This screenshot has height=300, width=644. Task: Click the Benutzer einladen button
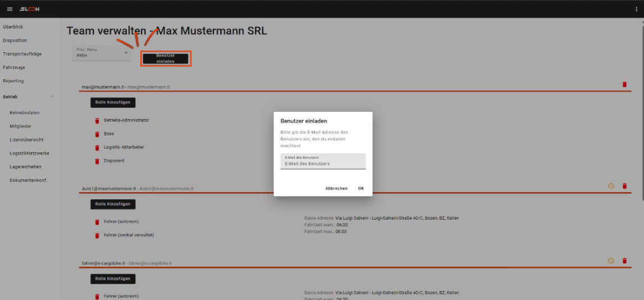coord(165,58)
